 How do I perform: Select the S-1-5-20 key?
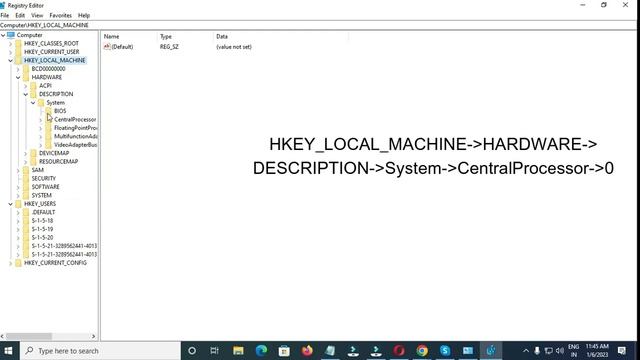click(x=42, y=238)
